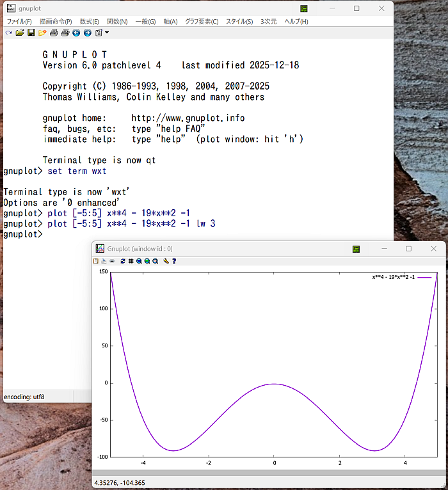Open the 一般(G) menu
Viewport: 448px width, 490px height.
tap(146, 22)
